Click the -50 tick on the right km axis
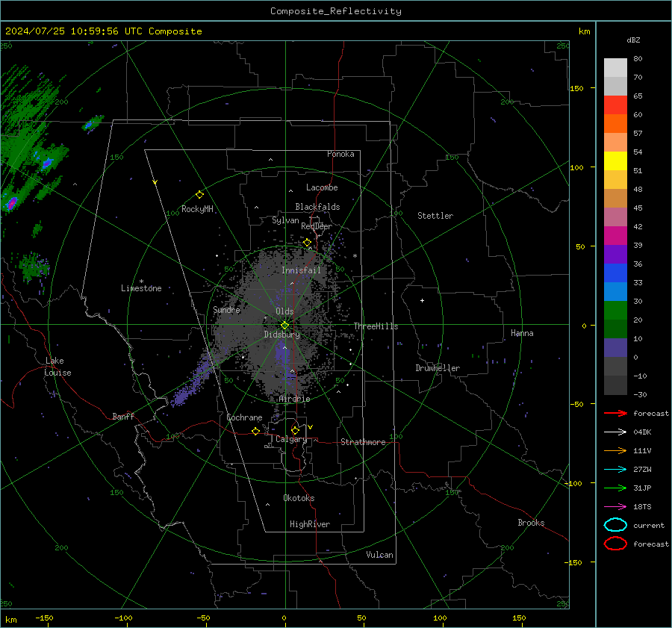The width and height of the screenshot is (672, 628). [576, 404]
